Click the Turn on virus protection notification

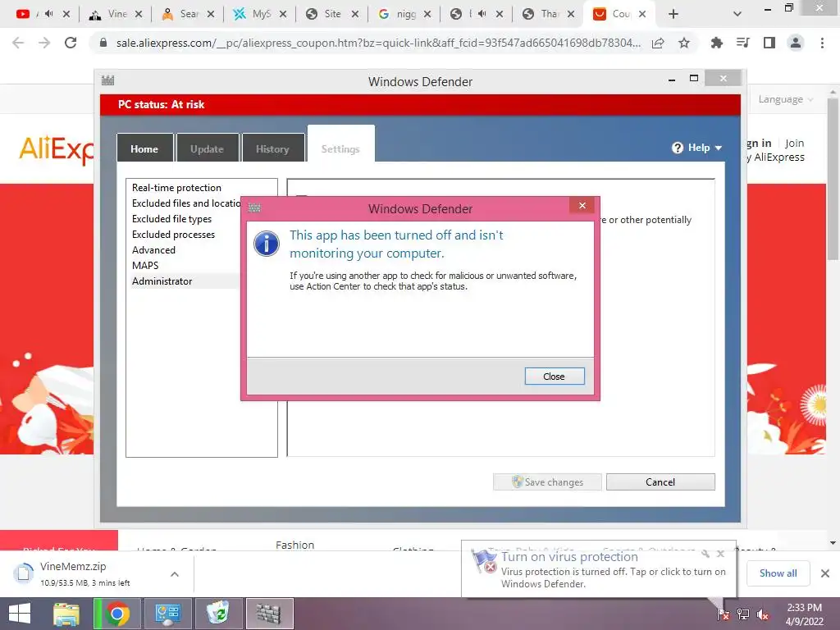[598, 570]
